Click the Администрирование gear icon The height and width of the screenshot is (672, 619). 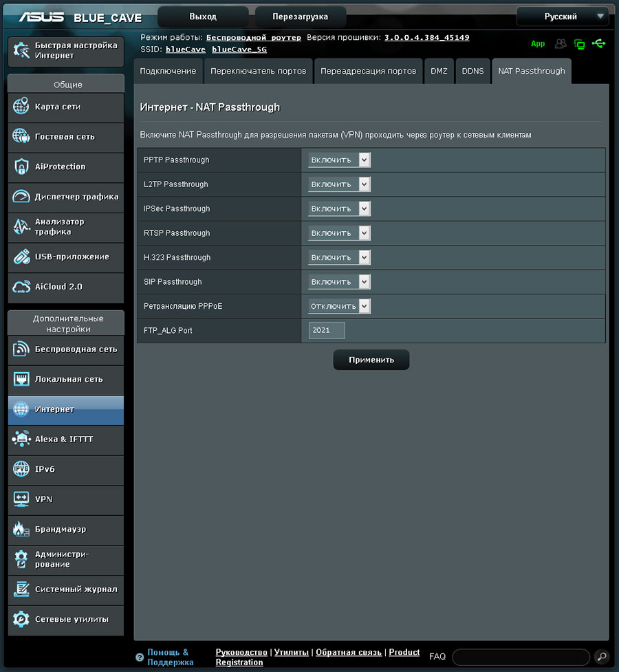tap(21, 559)
